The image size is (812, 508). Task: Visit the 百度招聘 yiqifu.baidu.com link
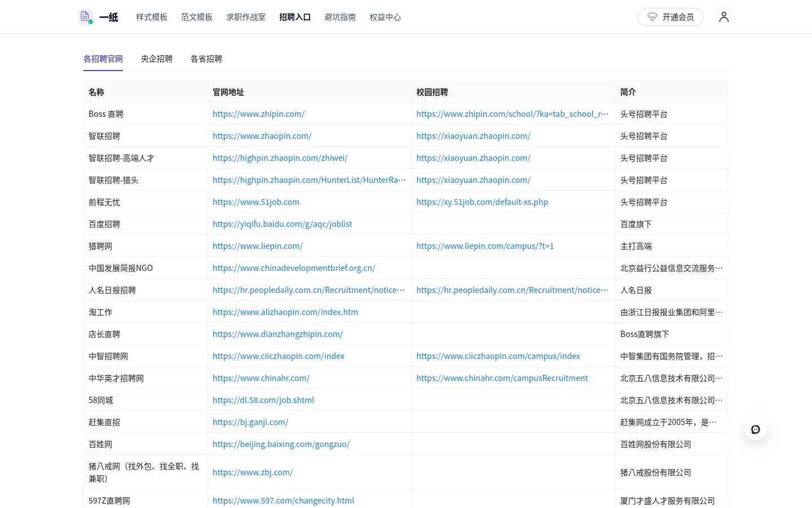point(282,224)
